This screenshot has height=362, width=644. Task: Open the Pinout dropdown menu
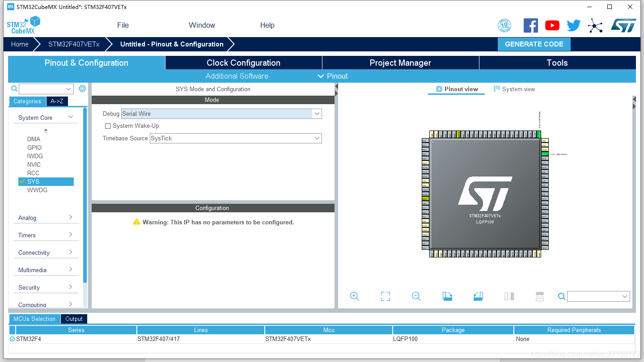[332, 76]
